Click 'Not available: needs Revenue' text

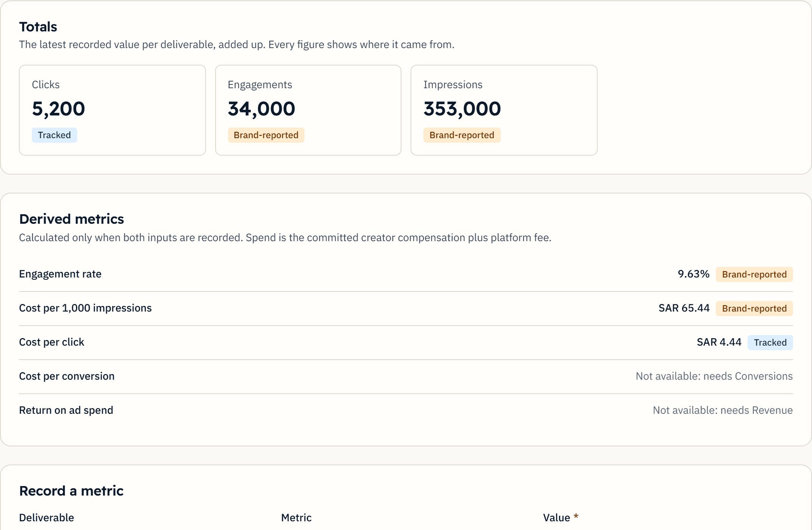[x=723, y=410]
